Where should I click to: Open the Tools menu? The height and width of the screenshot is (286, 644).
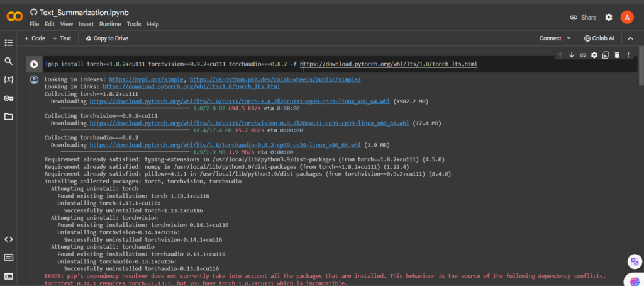134,25
